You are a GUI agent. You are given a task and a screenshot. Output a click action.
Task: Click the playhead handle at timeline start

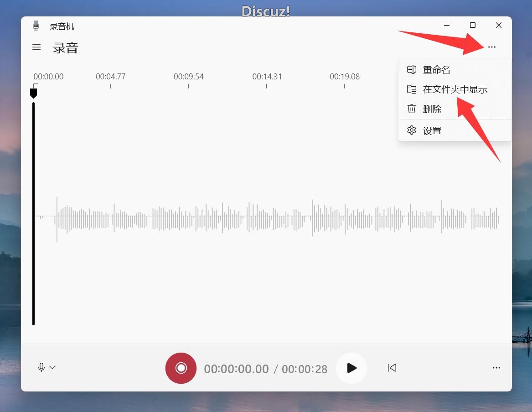point(33,93)
